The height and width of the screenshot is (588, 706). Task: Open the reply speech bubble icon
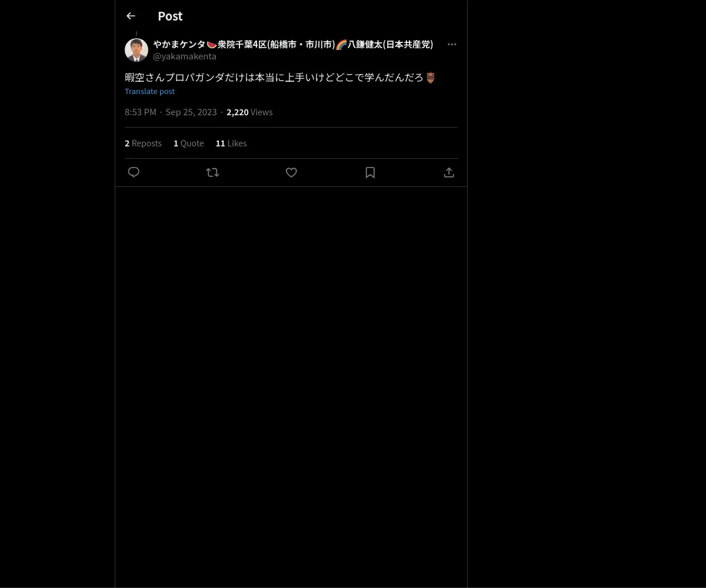134,172
